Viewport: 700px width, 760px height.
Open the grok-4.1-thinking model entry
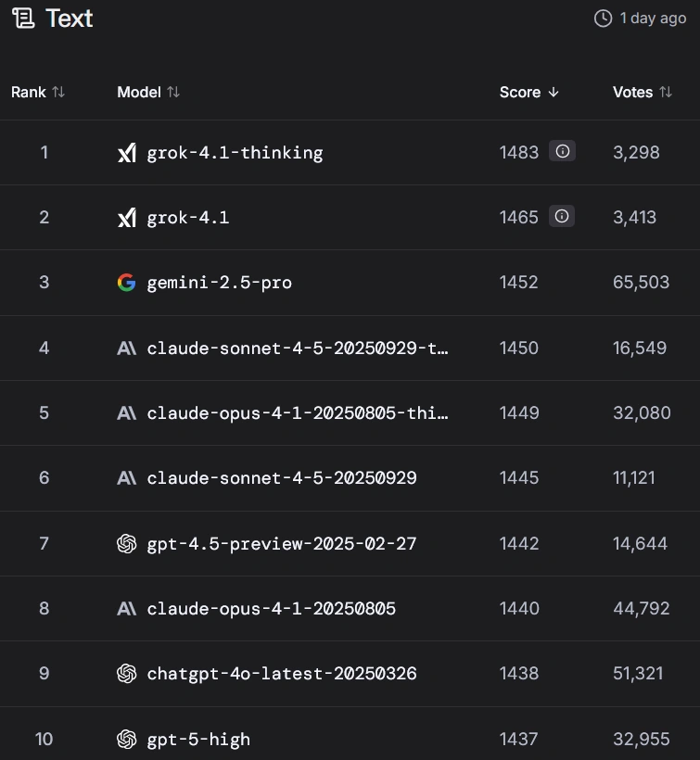click(x=235, y=153)
